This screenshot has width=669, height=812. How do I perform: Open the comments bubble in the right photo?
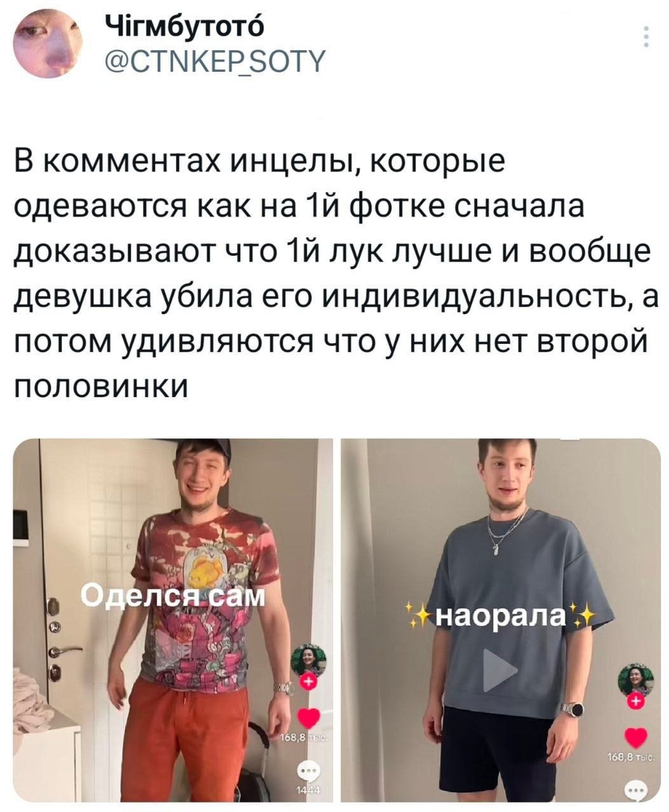(635, 792)
